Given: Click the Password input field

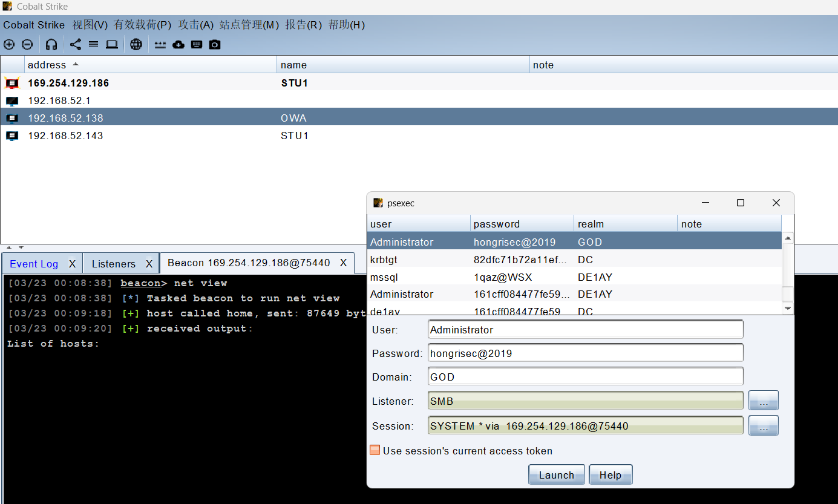Looking at the screenshot, I should pyautogui.click(x=585, y=353).
